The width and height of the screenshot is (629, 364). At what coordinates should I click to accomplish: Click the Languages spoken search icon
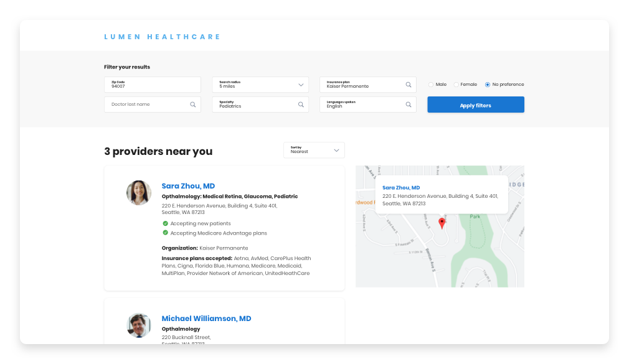pos(409,105)
